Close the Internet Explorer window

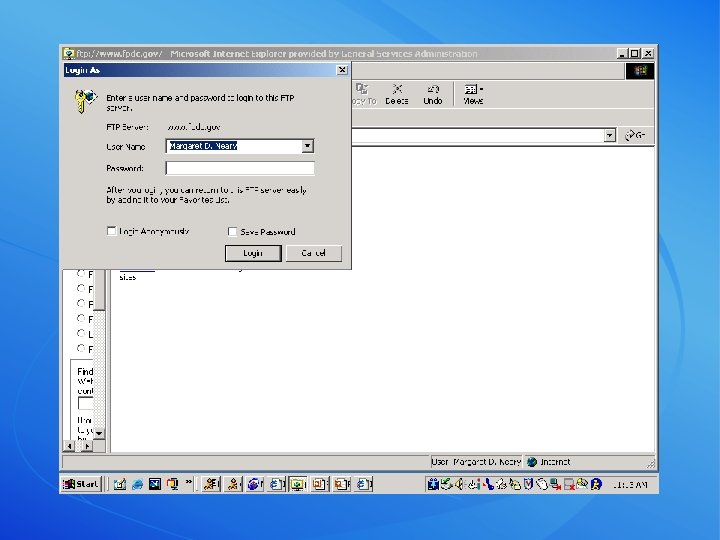(648, 54)
